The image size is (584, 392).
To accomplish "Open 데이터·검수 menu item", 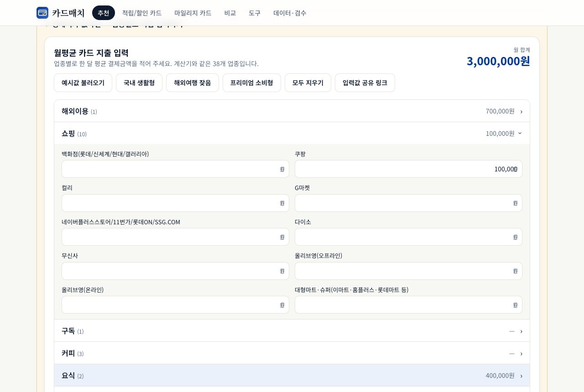I will click(x=290, y=13).
